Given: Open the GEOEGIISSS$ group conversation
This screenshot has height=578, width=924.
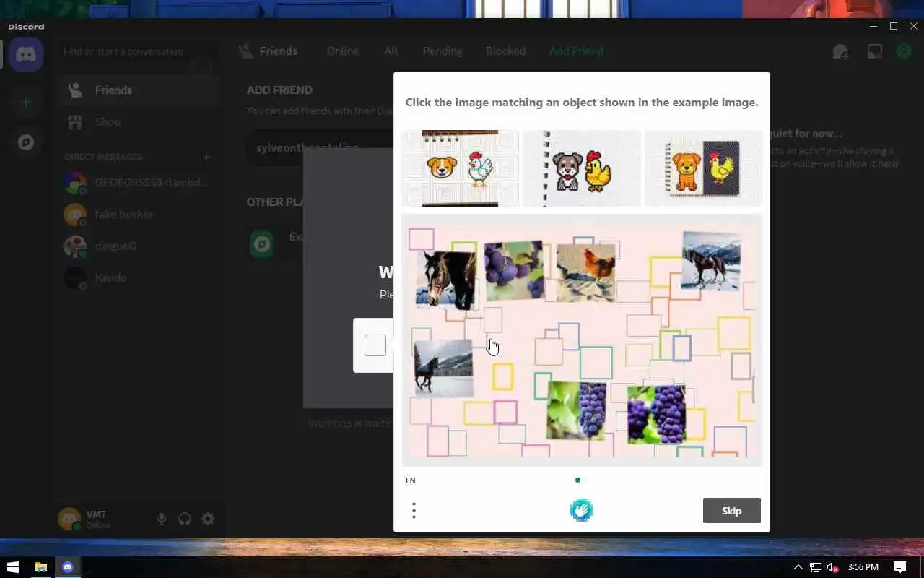Looking at the screenshot, I should [x=139, y=183].
